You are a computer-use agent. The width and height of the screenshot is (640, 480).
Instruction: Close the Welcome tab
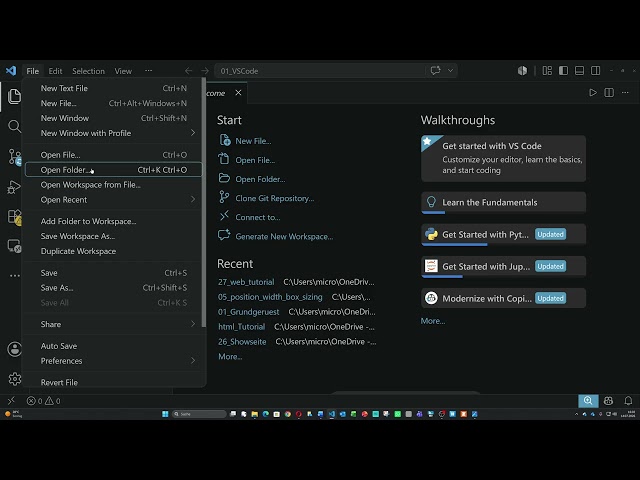click(238, 93)
